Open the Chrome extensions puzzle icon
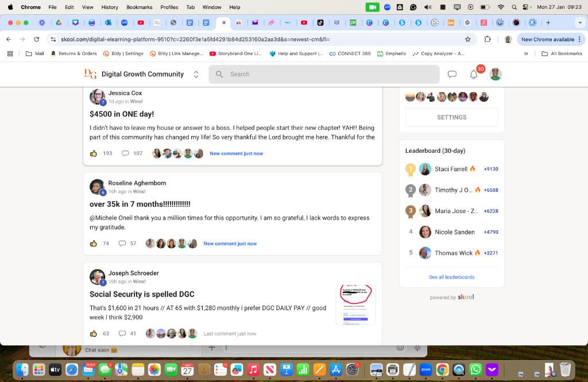Screen dimensions: 588x382 [488, 39]
